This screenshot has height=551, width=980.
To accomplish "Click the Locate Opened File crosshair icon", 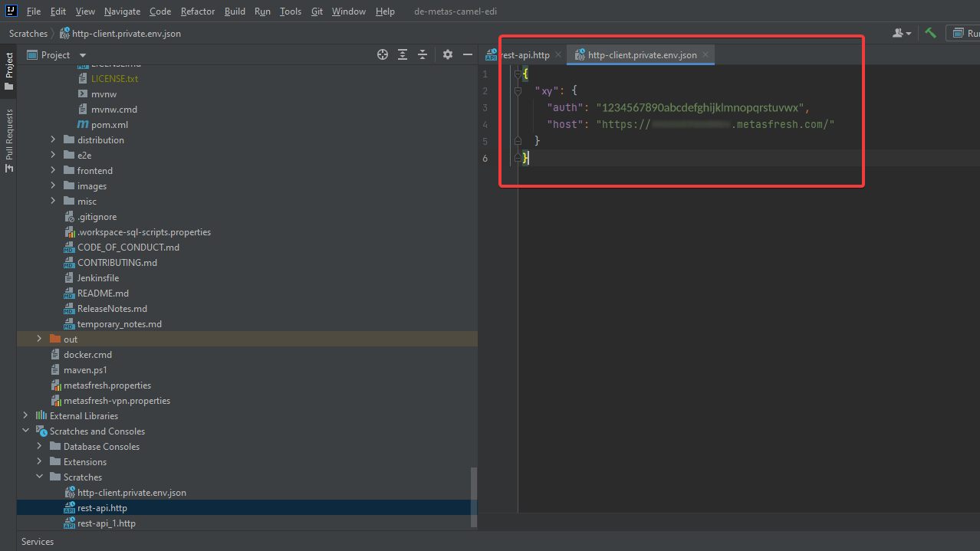I will (x=382, y=54).
